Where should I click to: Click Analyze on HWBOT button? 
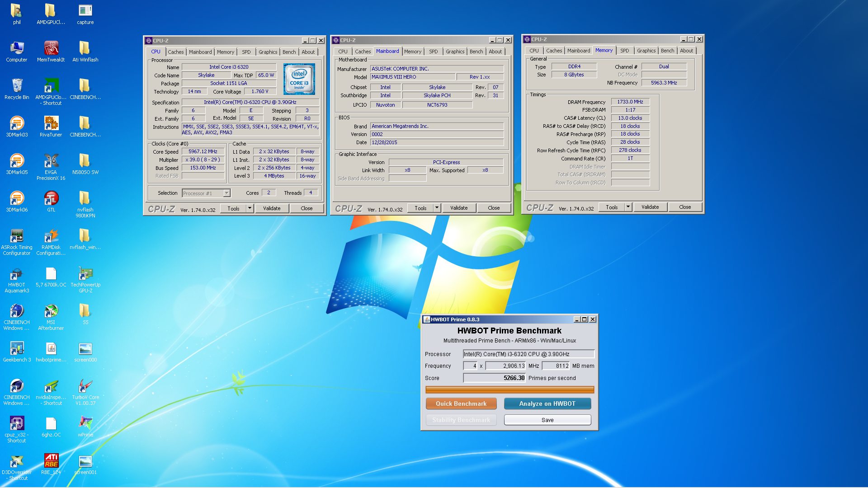point(547,404)
